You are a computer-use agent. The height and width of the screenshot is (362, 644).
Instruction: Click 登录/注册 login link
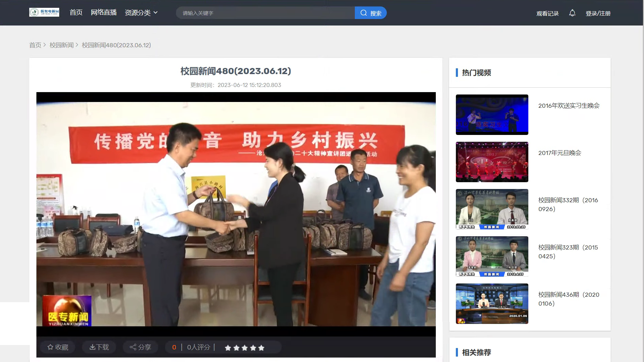coord(598,13)
